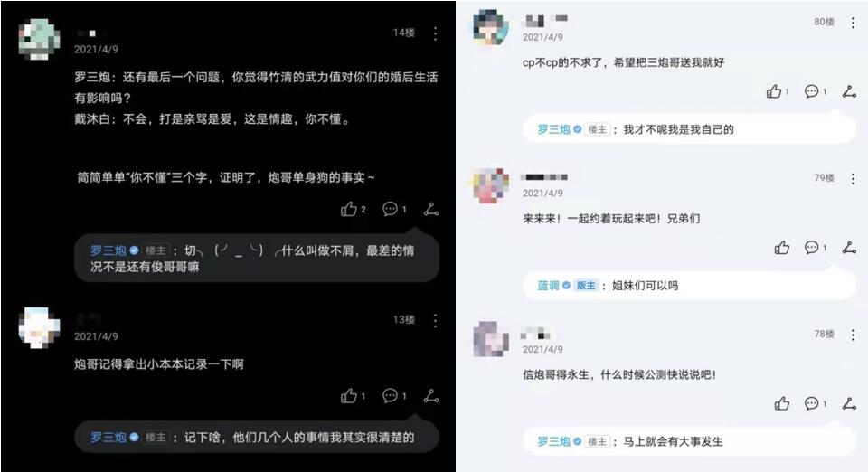View the 79楼 commenter's avatar

coord(490,184)
